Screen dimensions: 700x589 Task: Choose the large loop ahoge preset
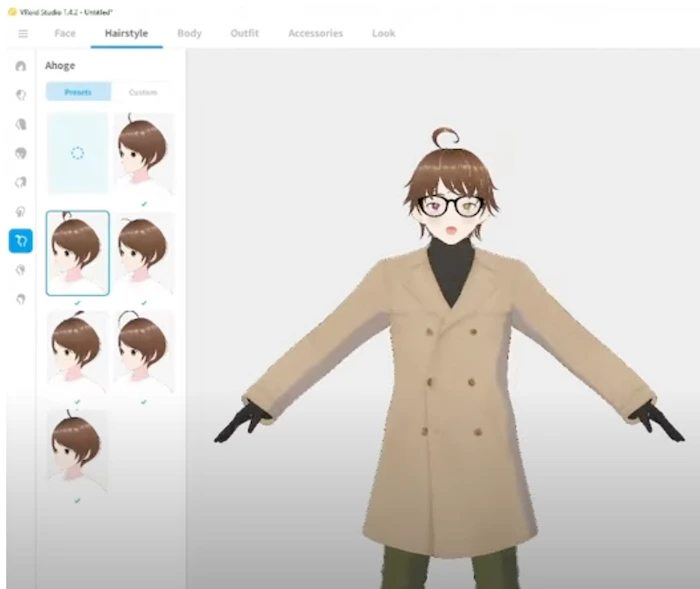tap(144, 351)
